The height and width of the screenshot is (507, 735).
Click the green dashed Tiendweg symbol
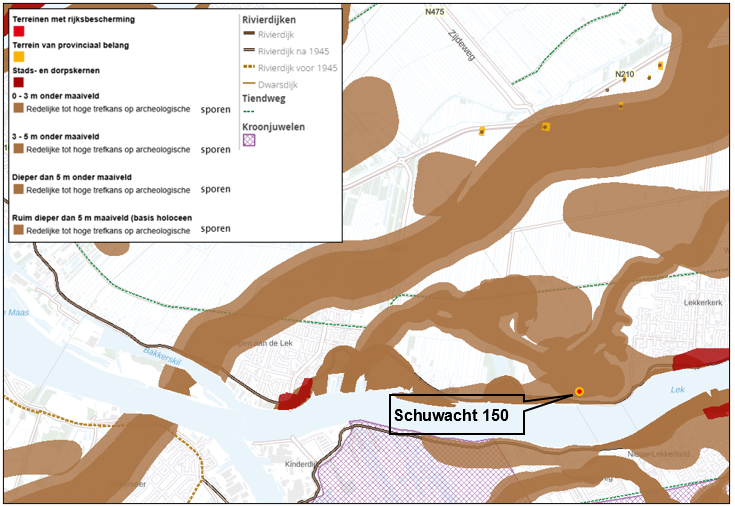click(x=249, y=112)
